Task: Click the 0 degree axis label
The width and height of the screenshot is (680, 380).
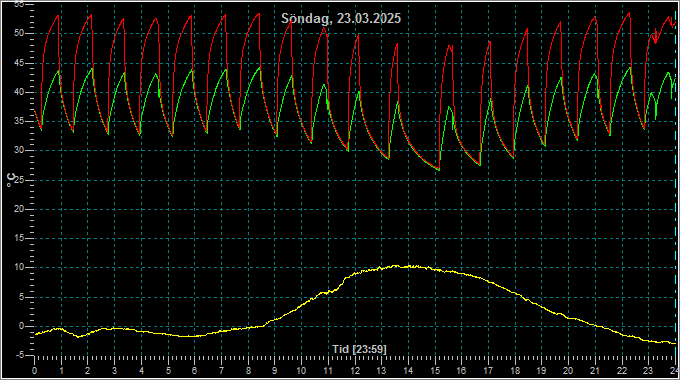Action: point(22,326)
